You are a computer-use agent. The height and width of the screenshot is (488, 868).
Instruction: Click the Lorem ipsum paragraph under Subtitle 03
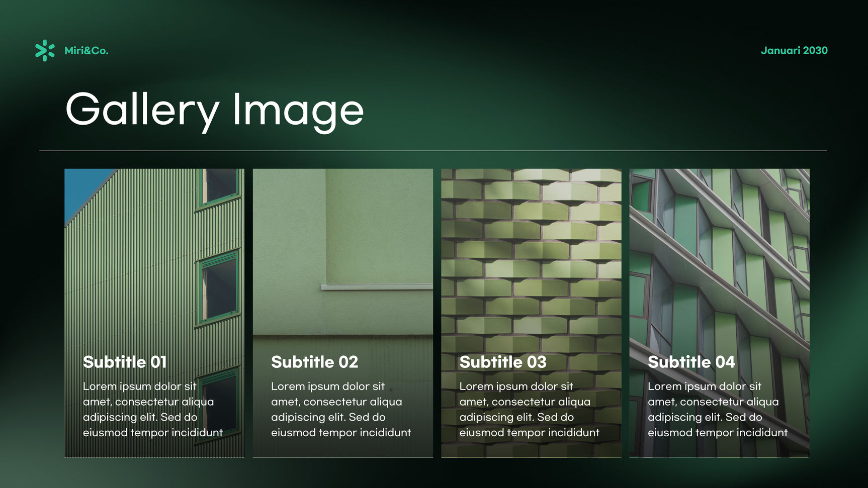click(x=530, y=410)
